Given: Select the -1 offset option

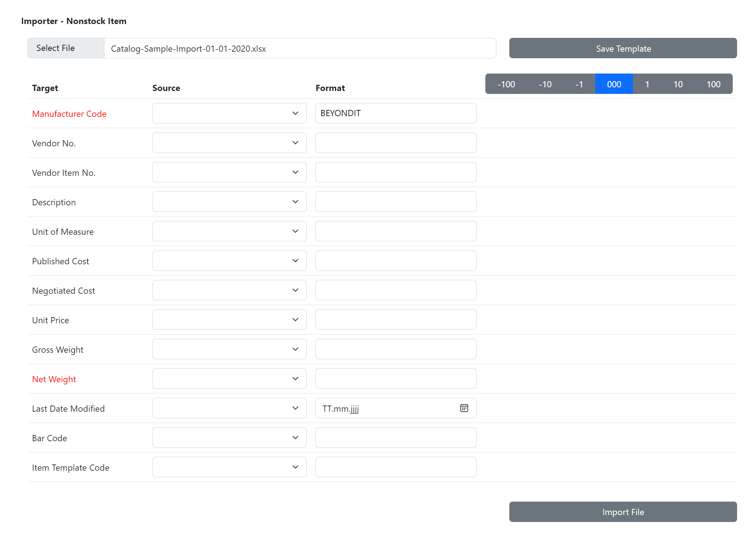Looking at the screenshot, I should pyautogui.click(x=579, y=84).
